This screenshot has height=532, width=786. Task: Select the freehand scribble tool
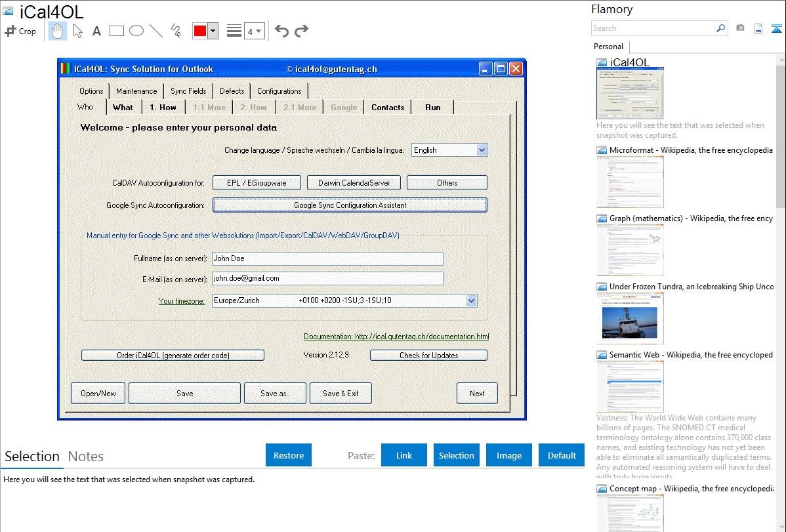click(176, 31)
